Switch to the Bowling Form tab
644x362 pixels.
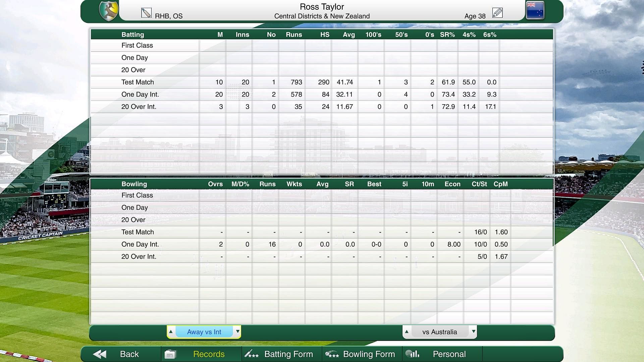(369, 354)
